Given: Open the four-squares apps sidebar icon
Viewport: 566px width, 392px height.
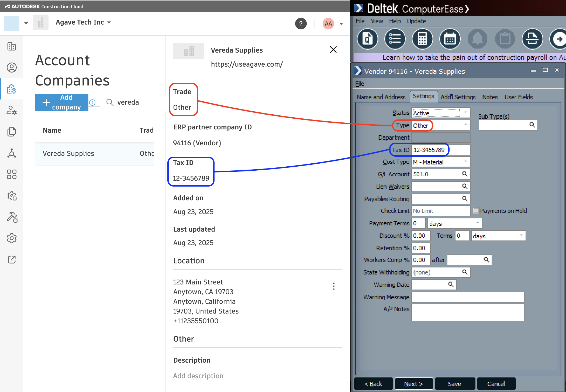Looking at the screenshot, I should pyautogui.click(x=12, y=174).
